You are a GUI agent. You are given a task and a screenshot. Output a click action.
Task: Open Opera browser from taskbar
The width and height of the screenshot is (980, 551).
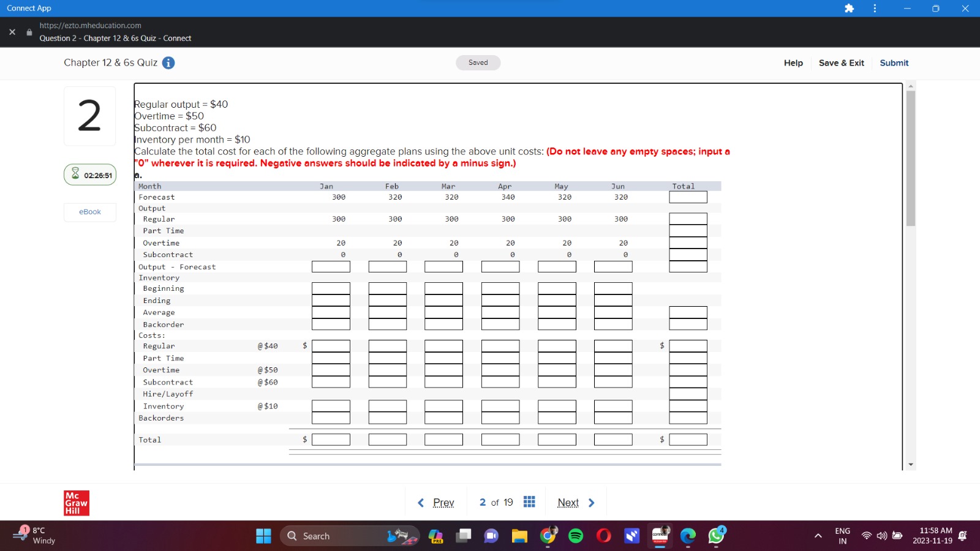(x=604, y=536)
